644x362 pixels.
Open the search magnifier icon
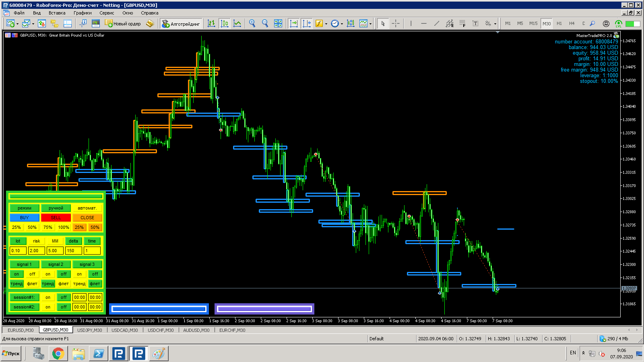pos(592,24)
